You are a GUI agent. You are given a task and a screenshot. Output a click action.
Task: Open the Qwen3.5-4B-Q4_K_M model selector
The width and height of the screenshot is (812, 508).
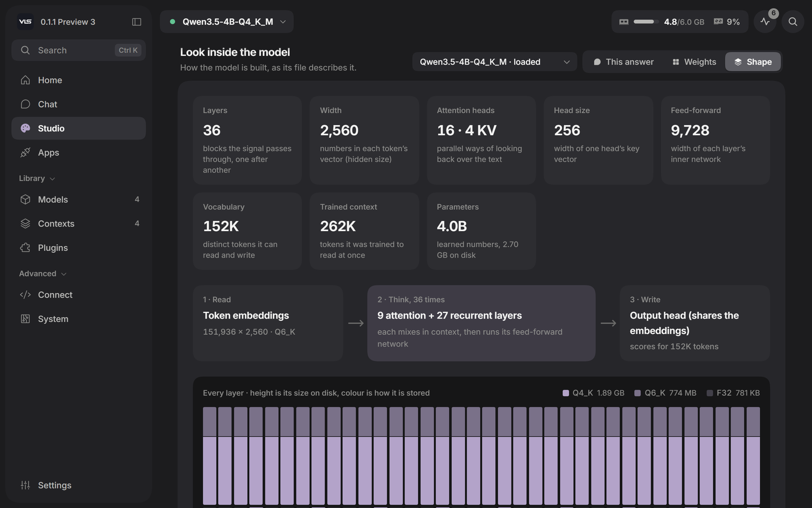tap(227, 22)
